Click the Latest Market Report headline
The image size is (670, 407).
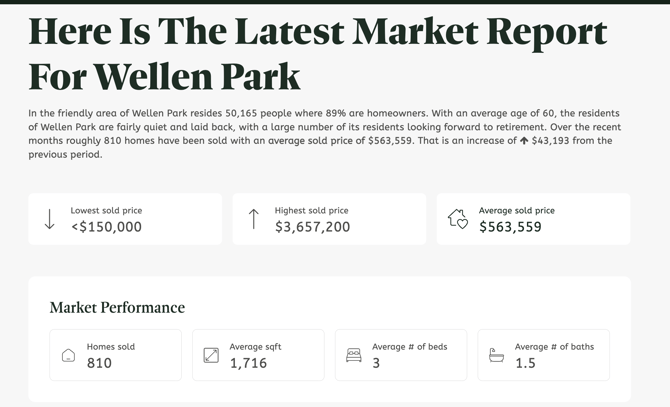click(318, 54)
